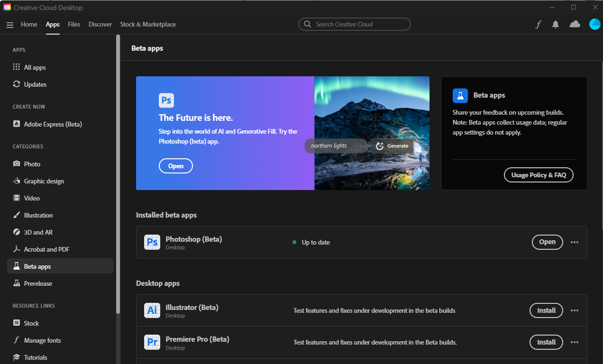This screenshot has width=603, height=364.
Task: Select the 3D and AR category
Action: pyautogui.click(x=37, y=232)
